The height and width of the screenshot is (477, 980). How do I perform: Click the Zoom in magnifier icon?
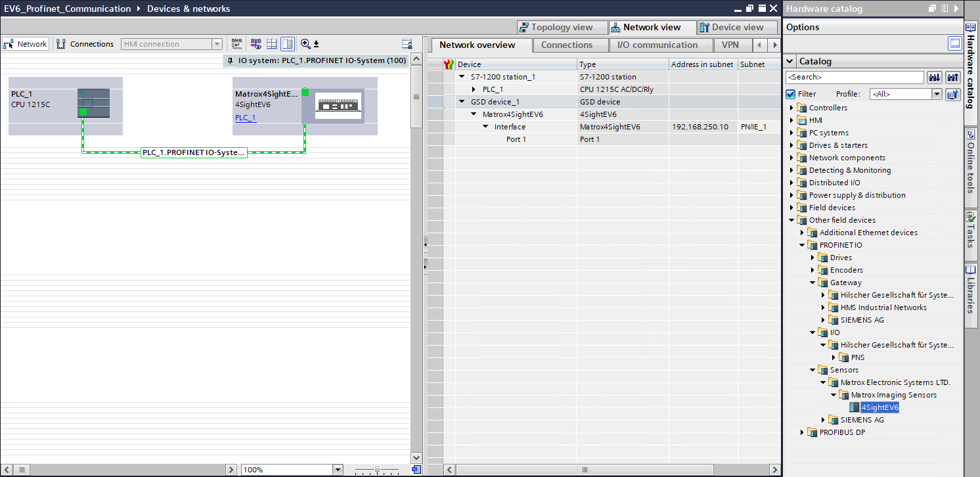[305, 44]
